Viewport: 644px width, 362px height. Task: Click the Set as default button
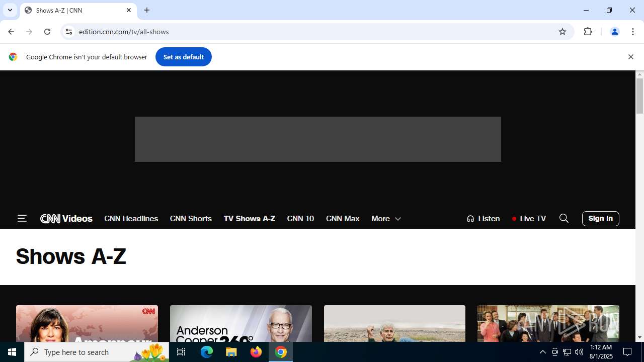click(x=183, y=57)
